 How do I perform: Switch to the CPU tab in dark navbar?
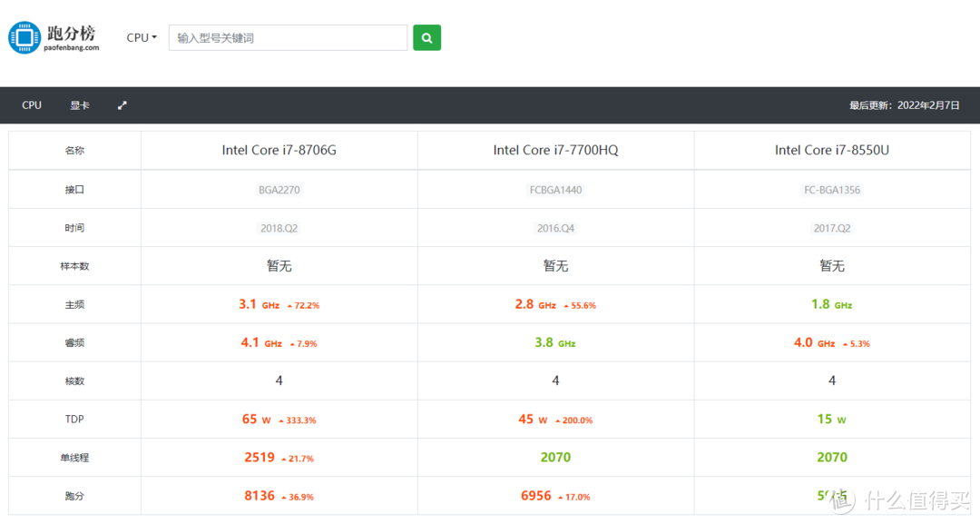[32, 105]
